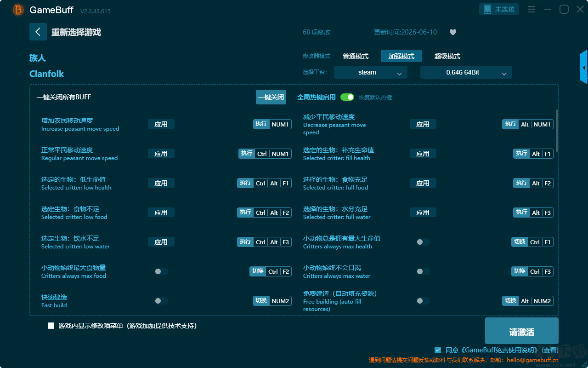588x368 pixels.
Task: Apply Selected critter: full water
Action: click(x=423, y=213)
